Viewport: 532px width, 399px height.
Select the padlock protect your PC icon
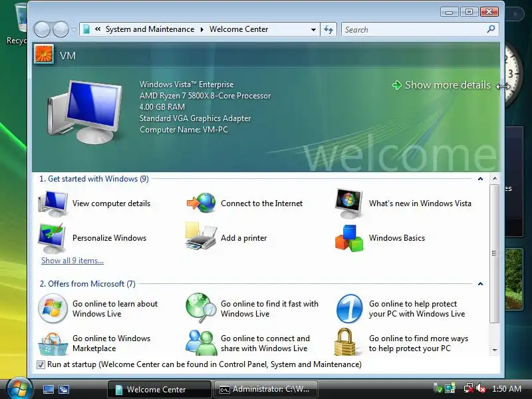click(345, 342)
